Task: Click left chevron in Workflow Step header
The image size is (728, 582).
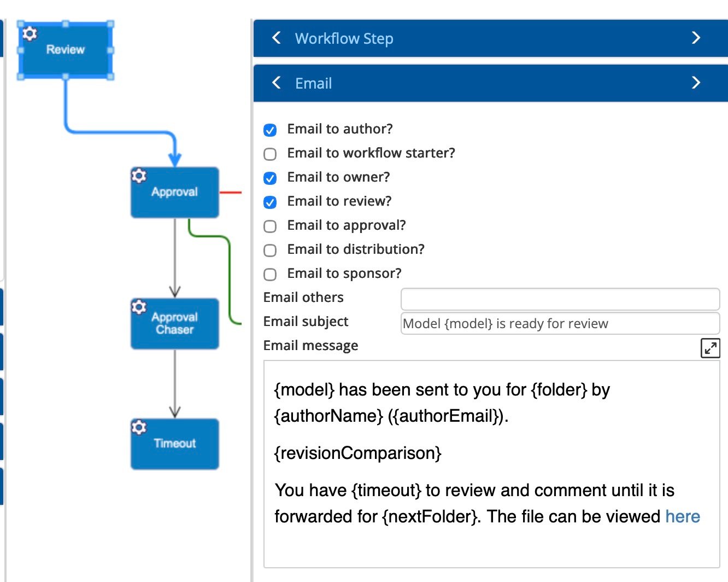Action: [277, 38]
